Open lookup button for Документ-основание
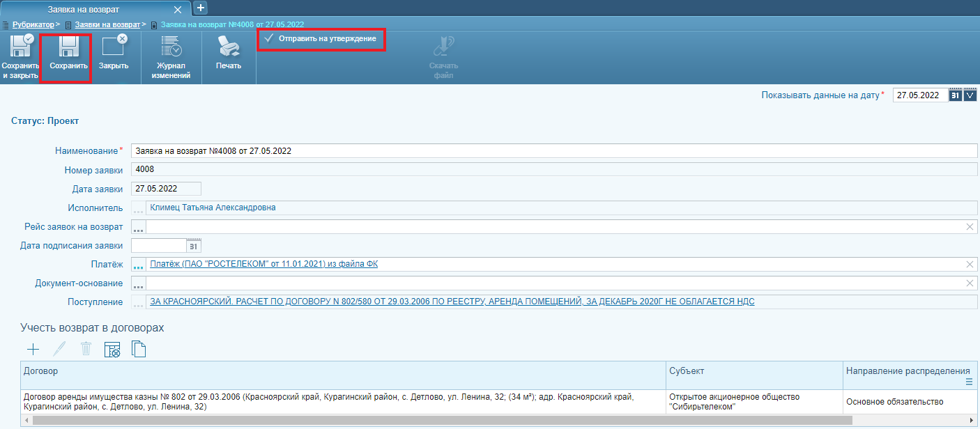Image resolution: width=980 pixels, height=429 pixels. click(x=139, y=283)
